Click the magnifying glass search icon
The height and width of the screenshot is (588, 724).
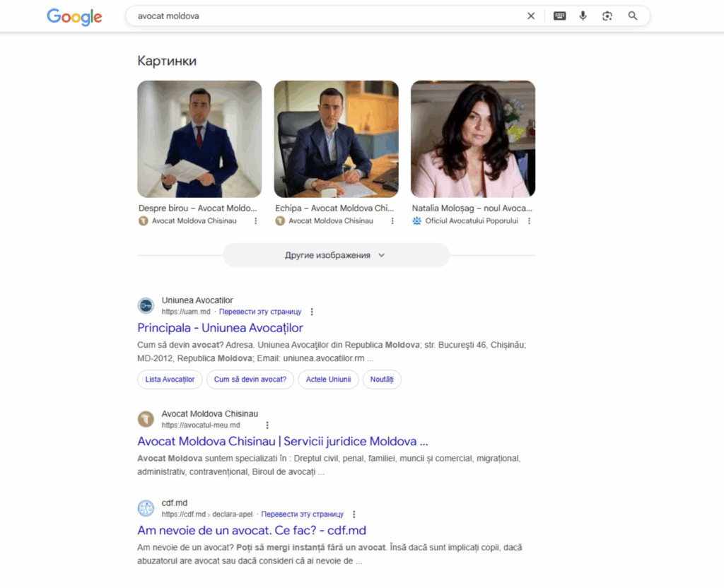coord(633,16)
